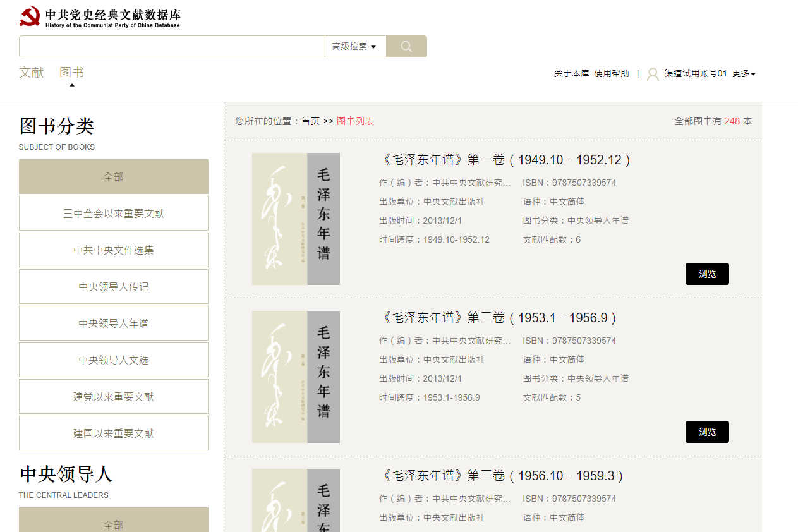The height and width of the screenshot is (532, 798).
Task: Choose the 中央领导人传记 category
Action: click(x=114, y=287)
